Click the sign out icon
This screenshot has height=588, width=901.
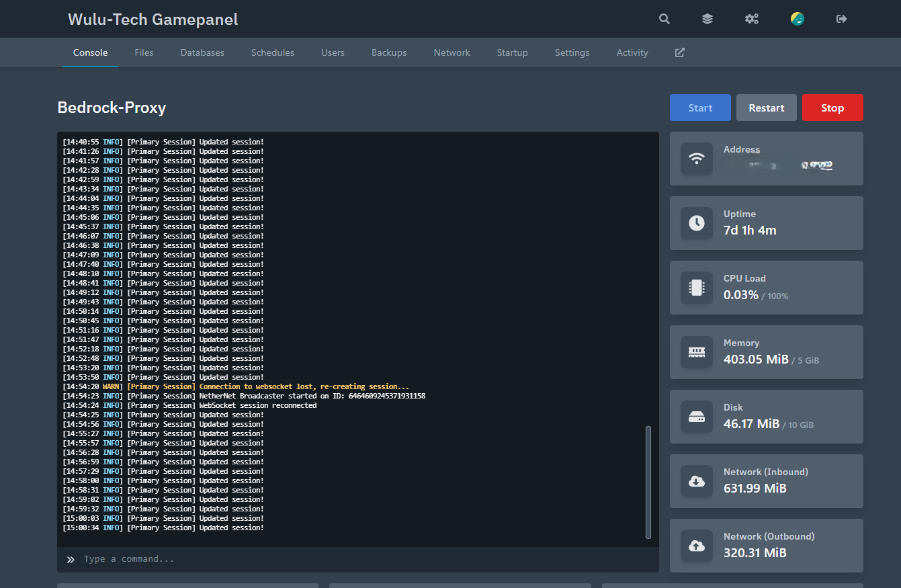pos(842,19)
